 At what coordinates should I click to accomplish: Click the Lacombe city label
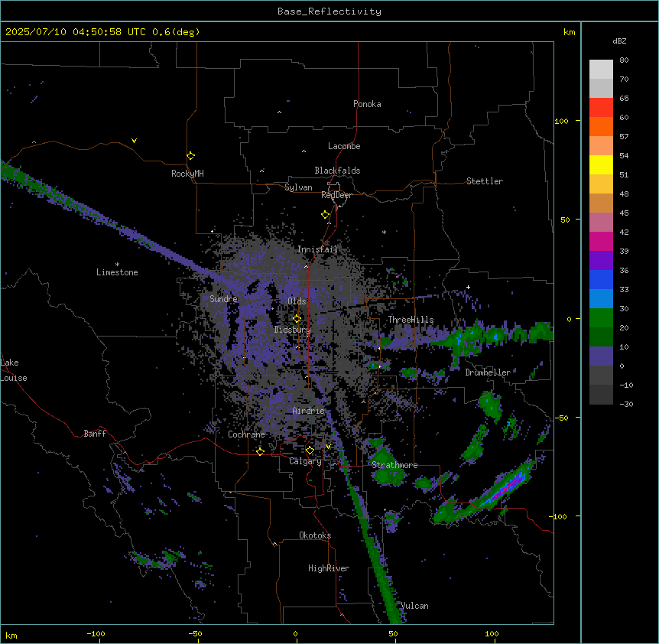[344, 146]
